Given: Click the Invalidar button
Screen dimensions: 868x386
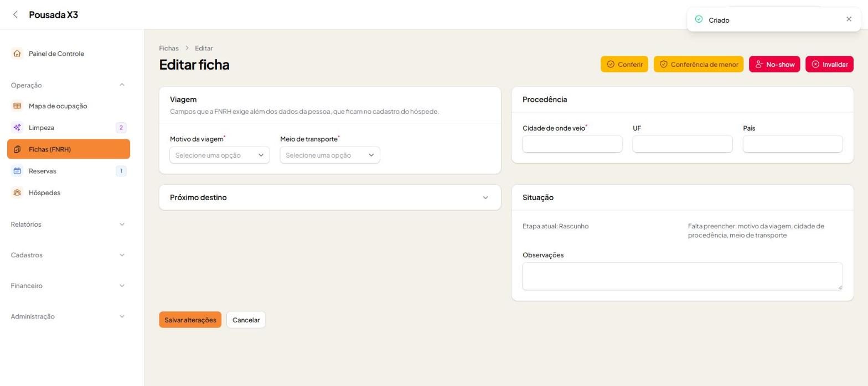Looking at the screenshot, I should tap(829, 64).
